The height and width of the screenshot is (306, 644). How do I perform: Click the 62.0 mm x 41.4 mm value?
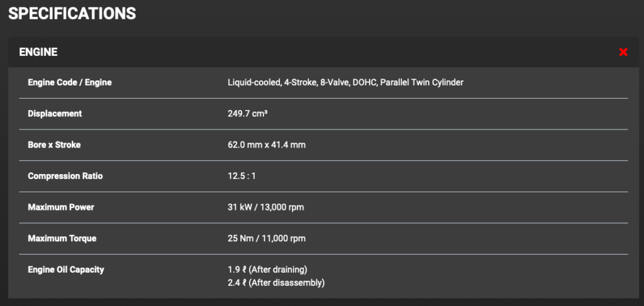267,145
